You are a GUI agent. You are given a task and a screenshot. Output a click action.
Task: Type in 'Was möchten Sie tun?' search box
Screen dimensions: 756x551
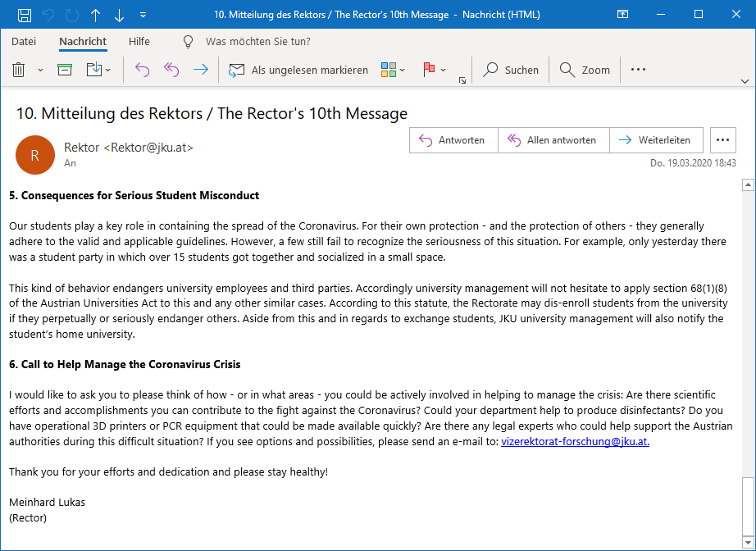257,42
